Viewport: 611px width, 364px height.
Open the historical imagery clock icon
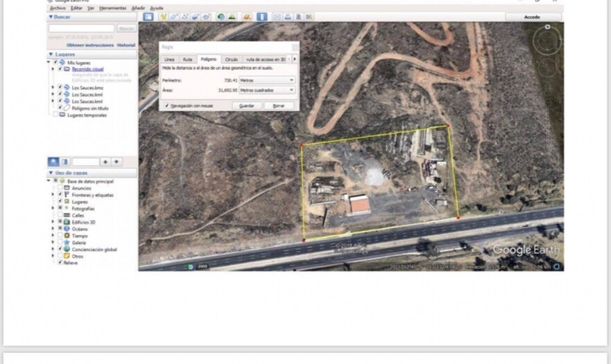221,17
